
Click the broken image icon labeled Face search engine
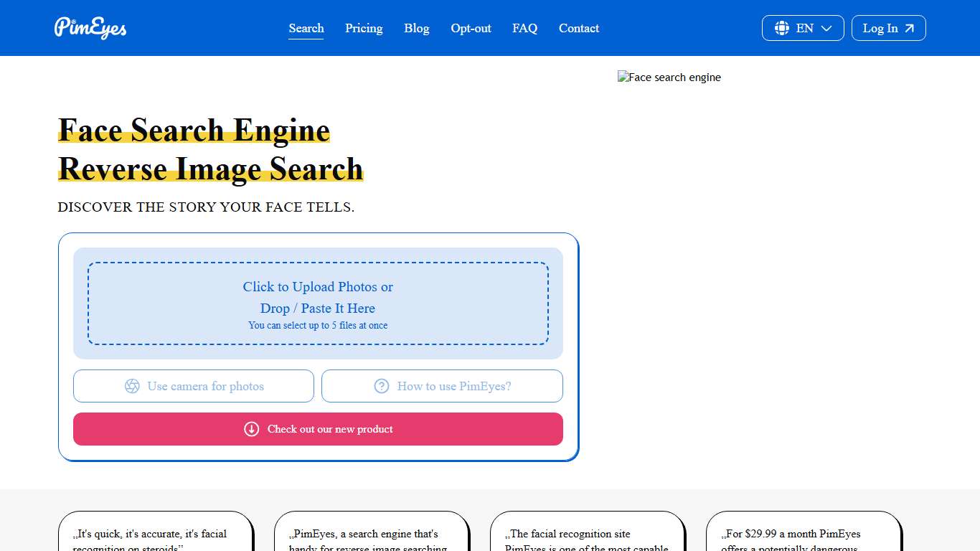623,77
